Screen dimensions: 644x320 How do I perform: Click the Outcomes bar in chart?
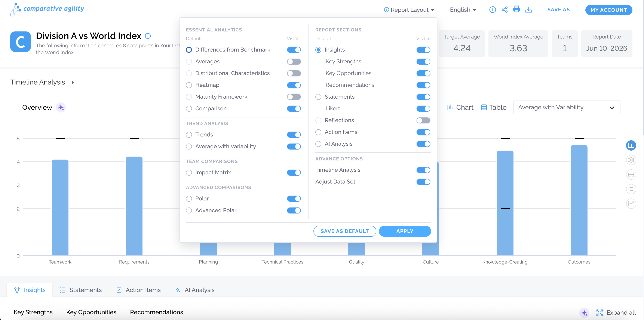(x=579, y=200)
